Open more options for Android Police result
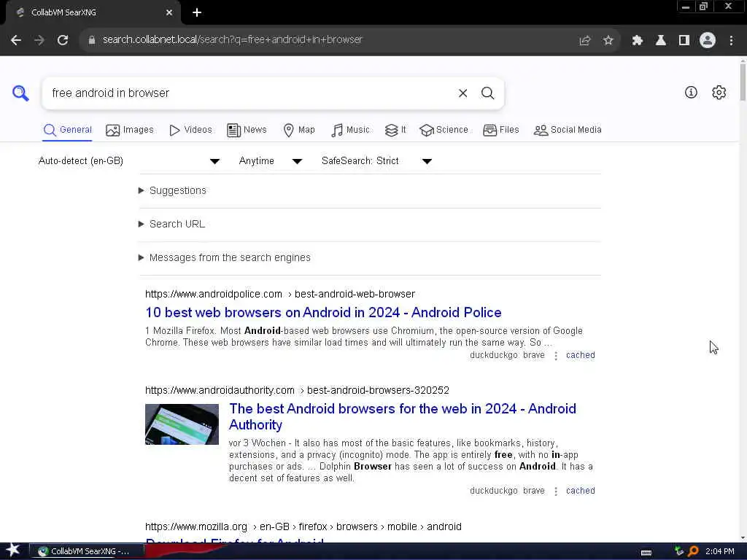The image size is (747, 560). click(x=555, y=356)
